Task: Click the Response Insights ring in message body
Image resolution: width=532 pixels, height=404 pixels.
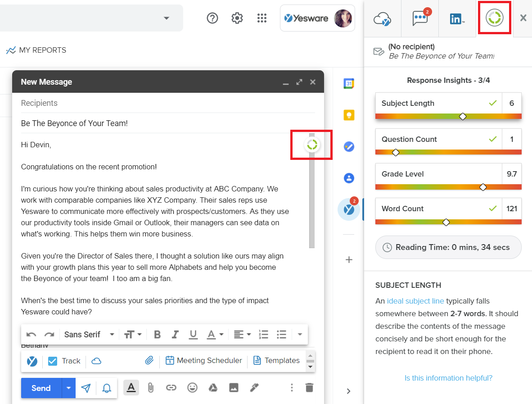Action: point(312,145)
